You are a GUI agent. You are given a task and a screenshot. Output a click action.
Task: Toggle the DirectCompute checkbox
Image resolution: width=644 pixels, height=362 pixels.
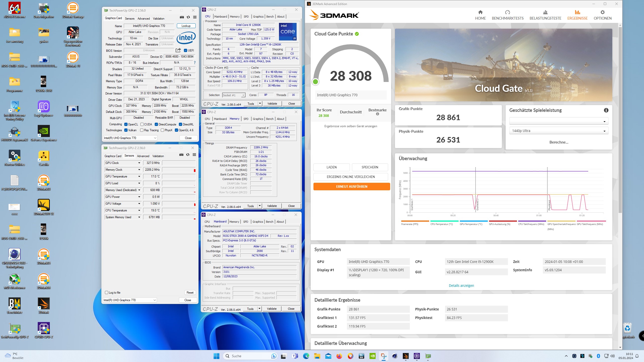156,124
